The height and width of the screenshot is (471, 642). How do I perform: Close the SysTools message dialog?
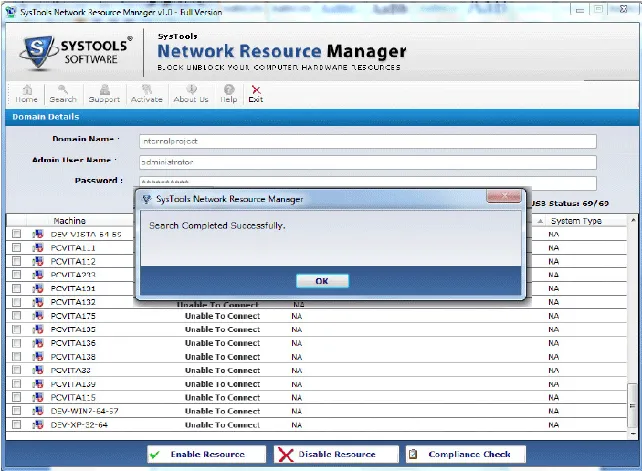tap(504, 197)
